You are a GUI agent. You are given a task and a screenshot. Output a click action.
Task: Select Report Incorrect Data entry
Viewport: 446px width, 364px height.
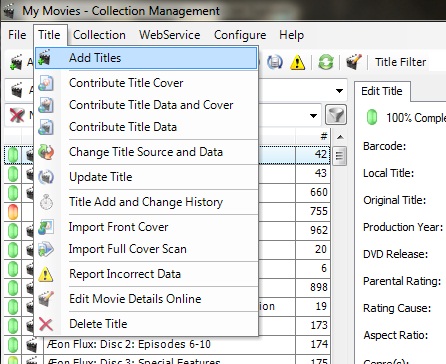click(x=146, y=274)
